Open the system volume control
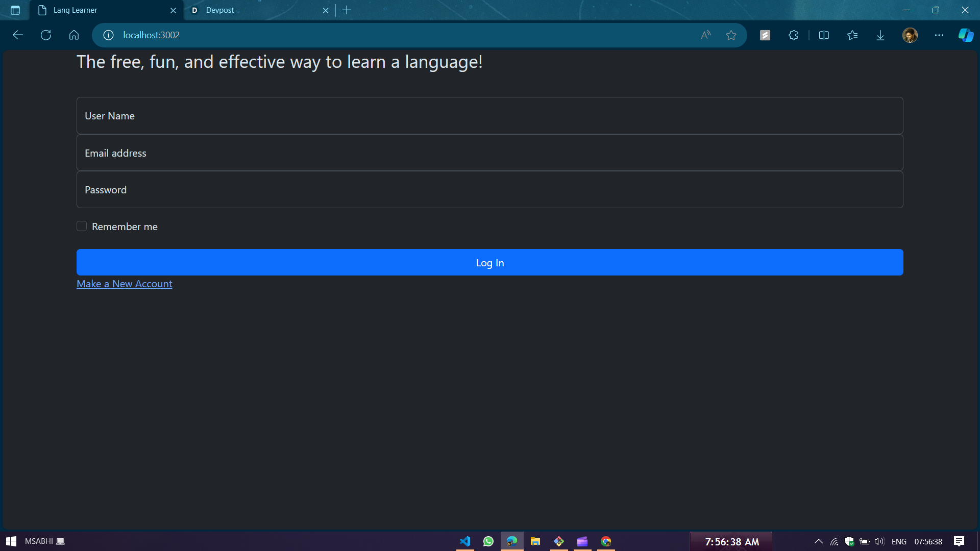 (879, 541)
